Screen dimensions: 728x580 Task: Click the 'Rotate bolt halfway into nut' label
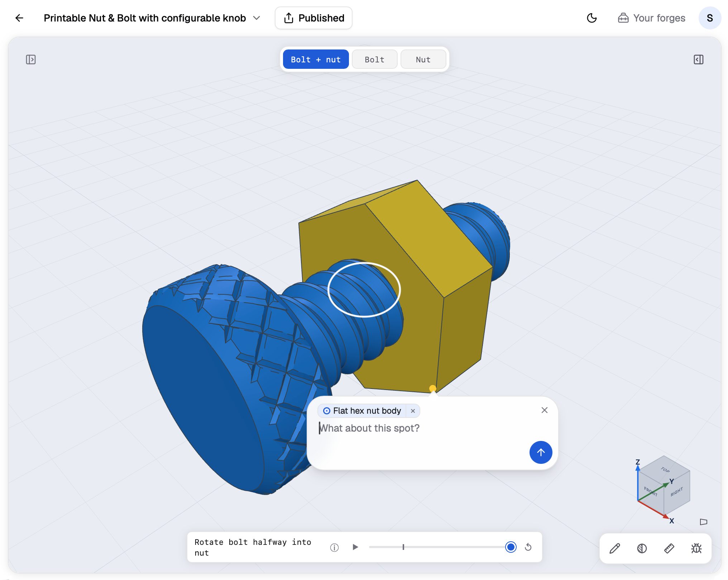pyautogui.click(x=253, y=547)
